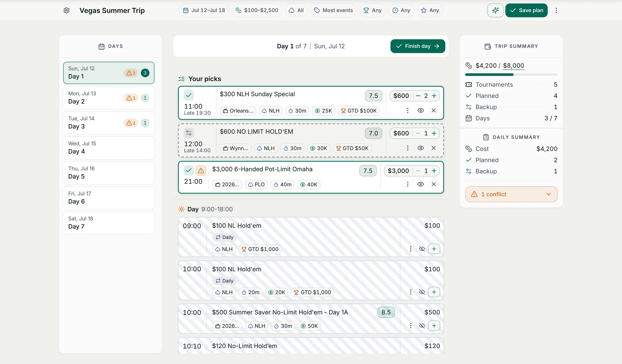Viewport: 622px width, 364px height.
Task: Add 09:00 $100 NL Hold'em to picks
Action: point(434,249)
